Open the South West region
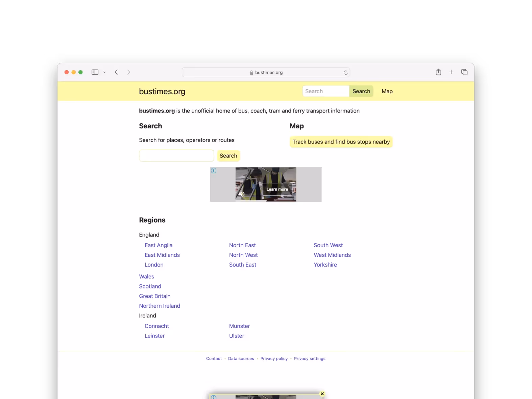This screenshot has width=532, height=399. pyautogui.click(x=328, y=245)
